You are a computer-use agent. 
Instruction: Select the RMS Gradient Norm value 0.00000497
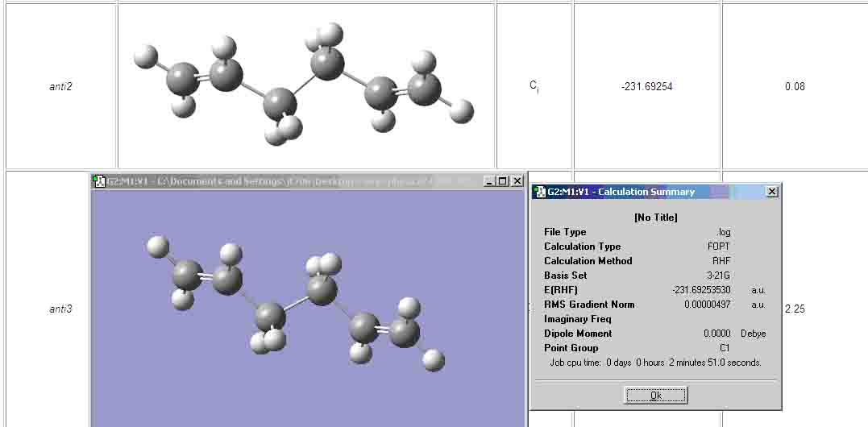(707, 305)
